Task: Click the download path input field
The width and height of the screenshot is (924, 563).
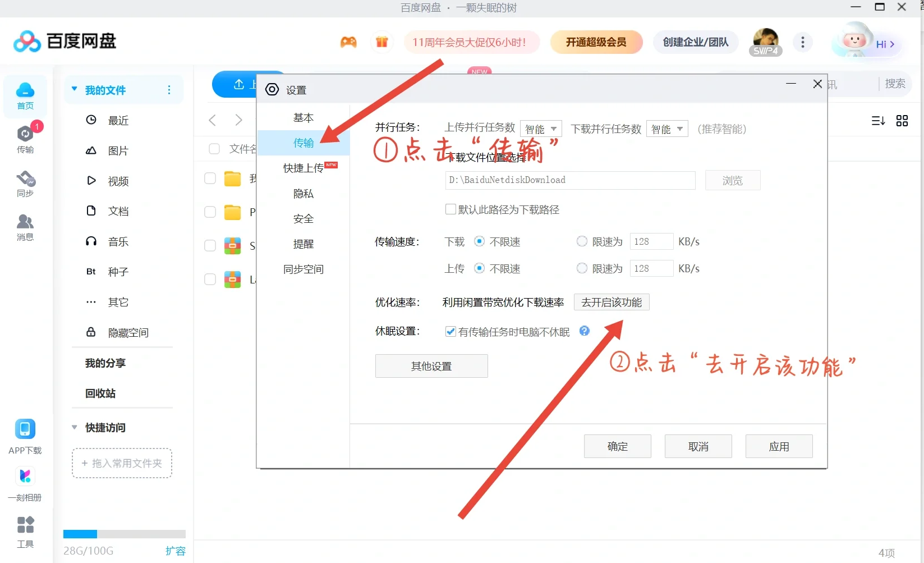Action: (569, 180)
